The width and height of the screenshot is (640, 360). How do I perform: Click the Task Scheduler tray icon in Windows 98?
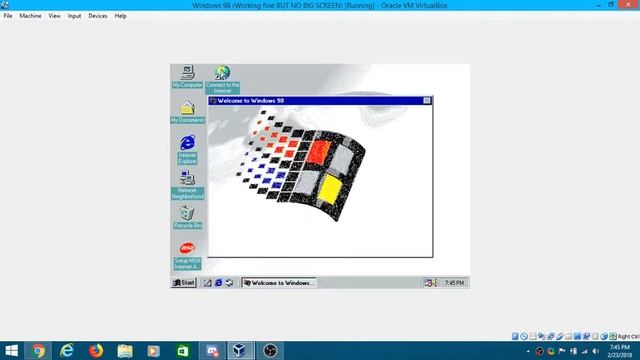(x=428, y=282)
